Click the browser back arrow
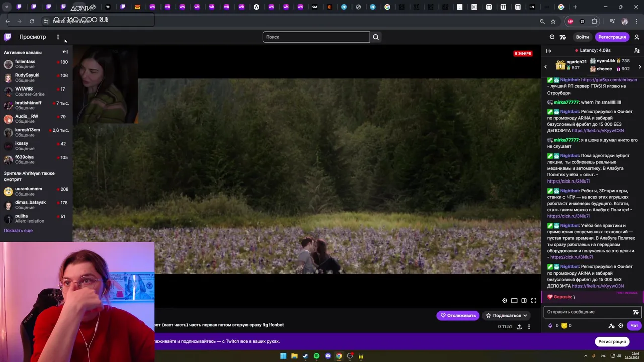Viewport: 644px width, 362px height. point(7,21)
